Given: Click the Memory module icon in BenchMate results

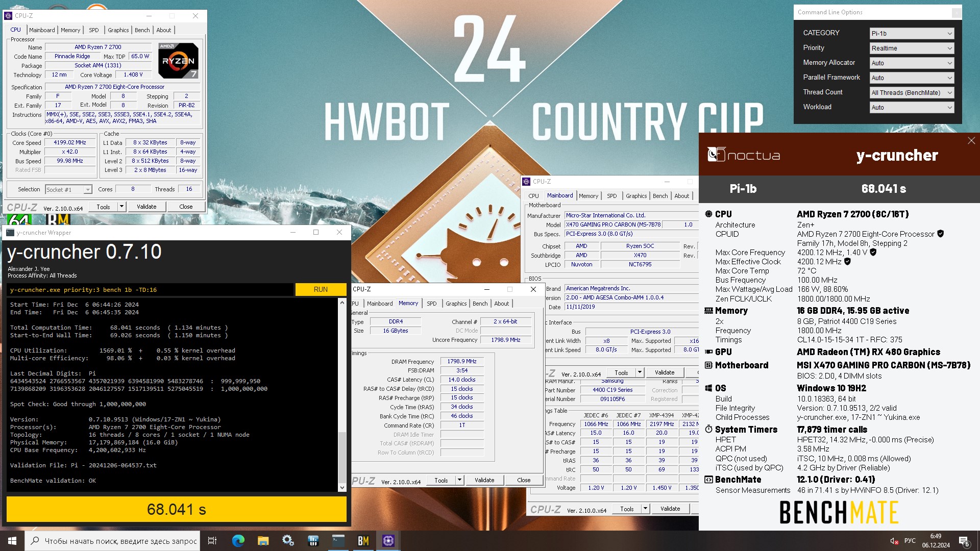Looking at the screenshot, I should click(x=708, y=311).
